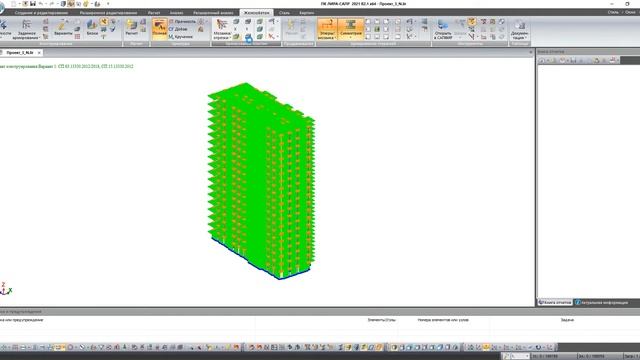Open the Железобетон ribbon tab
The width and height of the screenshot is (640, 360).
pyautogui.click(x=256, y=13)
